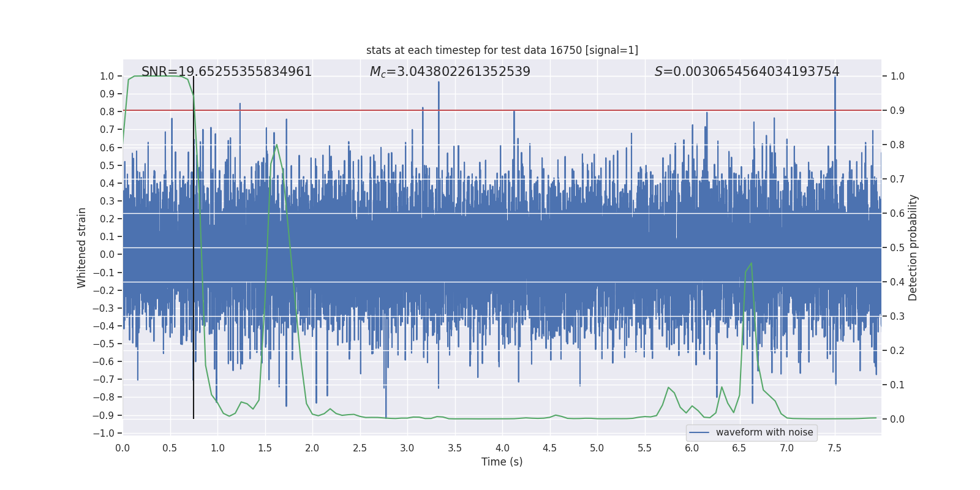The width and height of the screenshot is (980, 490).
Task: Click the Mc chirp mass annotation
Action: pos(450,72)
